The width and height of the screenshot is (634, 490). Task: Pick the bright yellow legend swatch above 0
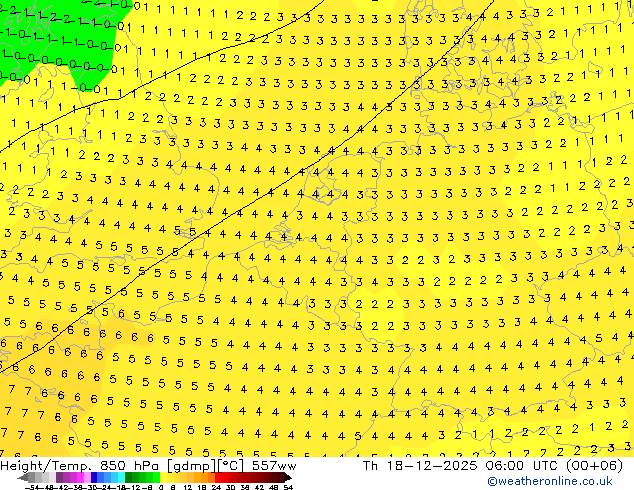click(x=163, y=477)
